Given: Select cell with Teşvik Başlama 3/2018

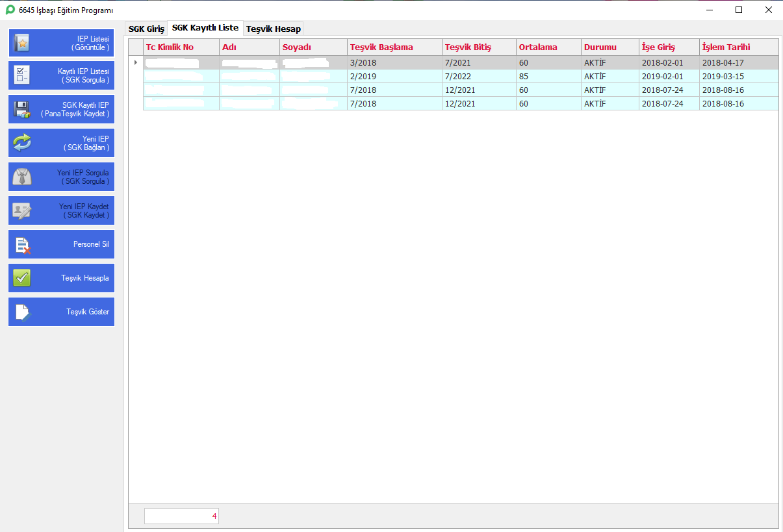Looking at the screenshot, I should [x=394, y=63].
